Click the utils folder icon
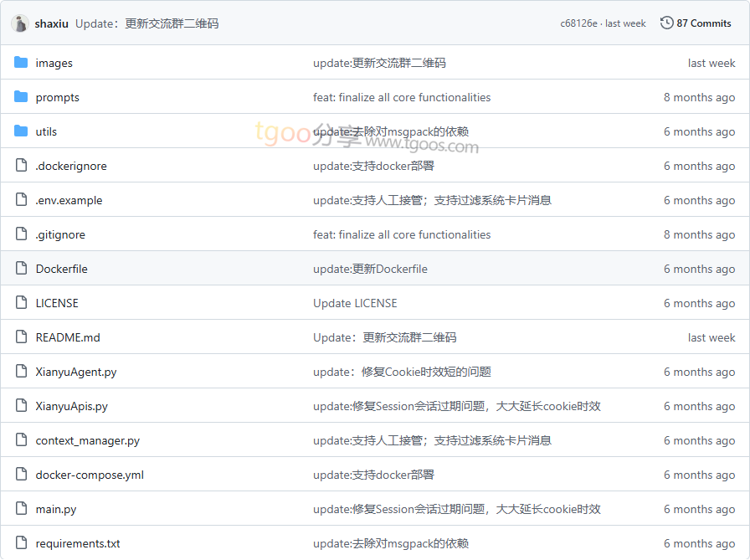This screenshot has width=750, height=560. pyautogui.click(x=21, y=131)
